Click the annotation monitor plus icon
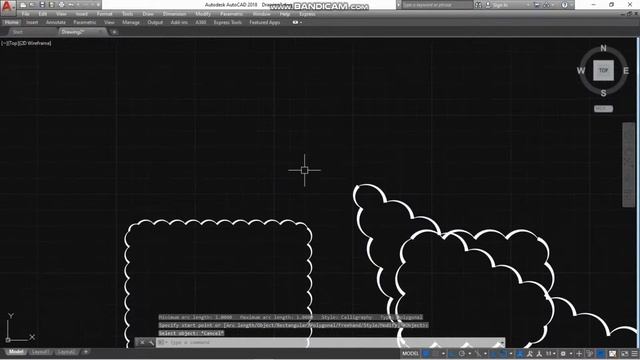The image size is (640, 360). coord(579,353)
